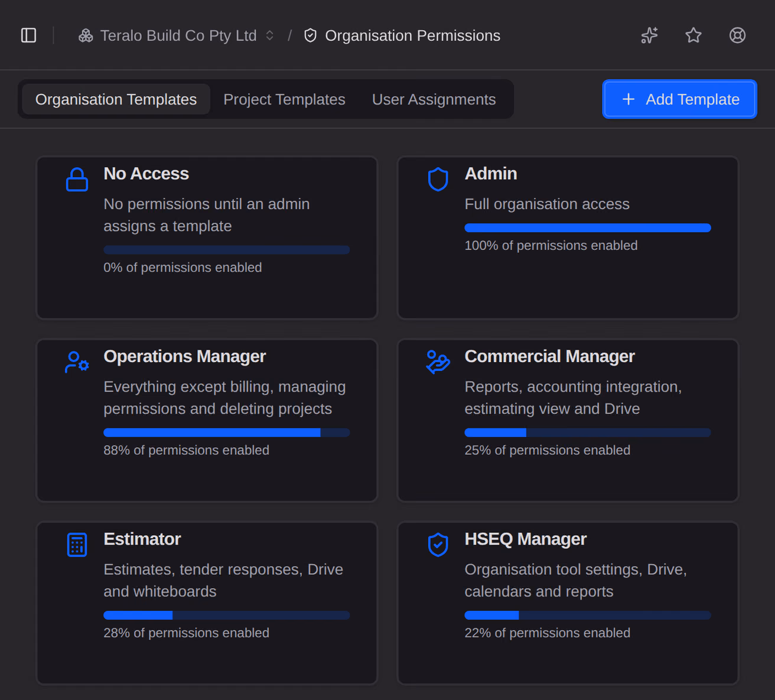Open the Commercial Manager template title
This screenshot has height=700, width=775.
(549, 356)
